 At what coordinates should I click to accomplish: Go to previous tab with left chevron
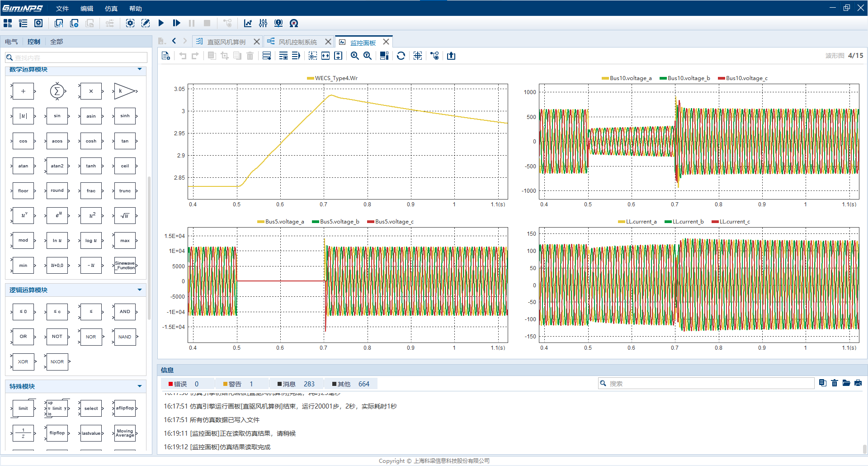coord(174,41)
